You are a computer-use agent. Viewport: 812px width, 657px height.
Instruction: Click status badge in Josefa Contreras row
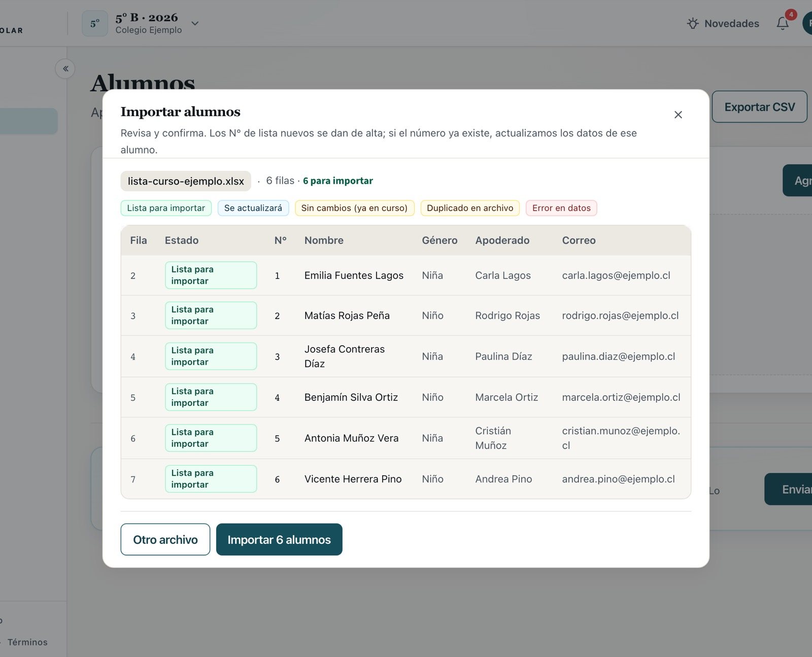click(211, 356)
